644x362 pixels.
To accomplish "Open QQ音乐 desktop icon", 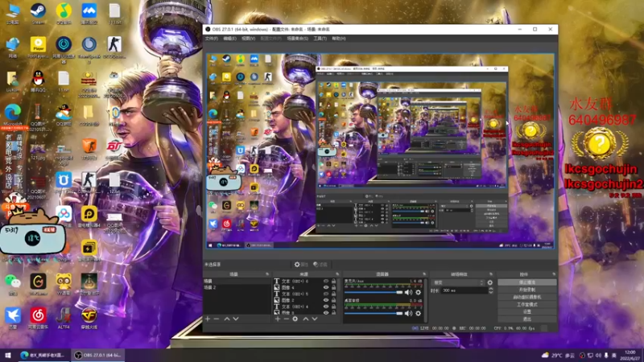I will pos(64,14).
